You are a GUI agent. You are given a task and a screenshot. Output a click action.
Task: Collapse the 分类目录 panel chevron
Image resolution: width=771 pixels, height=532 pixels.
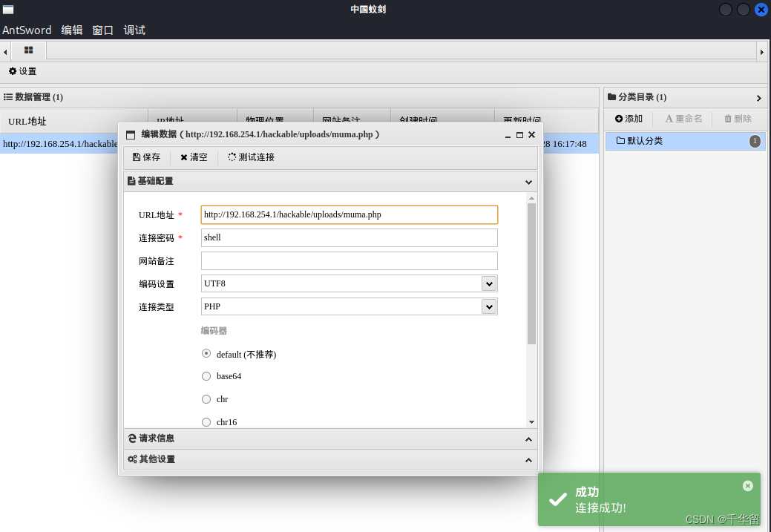pos(758,99)
